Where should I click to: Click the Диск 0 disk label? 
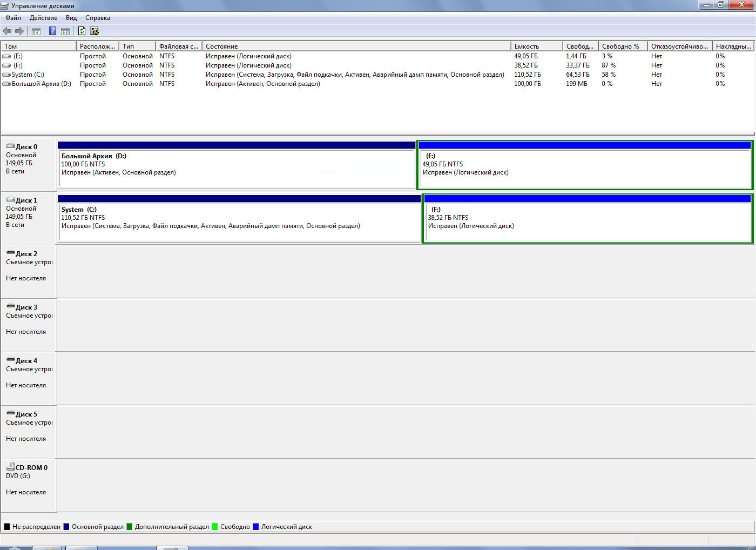[26, 147]
